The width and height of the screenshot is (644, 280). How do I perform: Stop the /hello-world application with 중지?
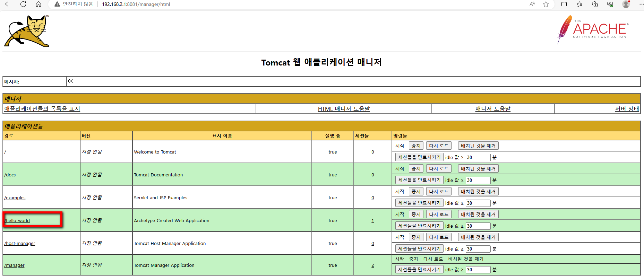tap(416, 215)
